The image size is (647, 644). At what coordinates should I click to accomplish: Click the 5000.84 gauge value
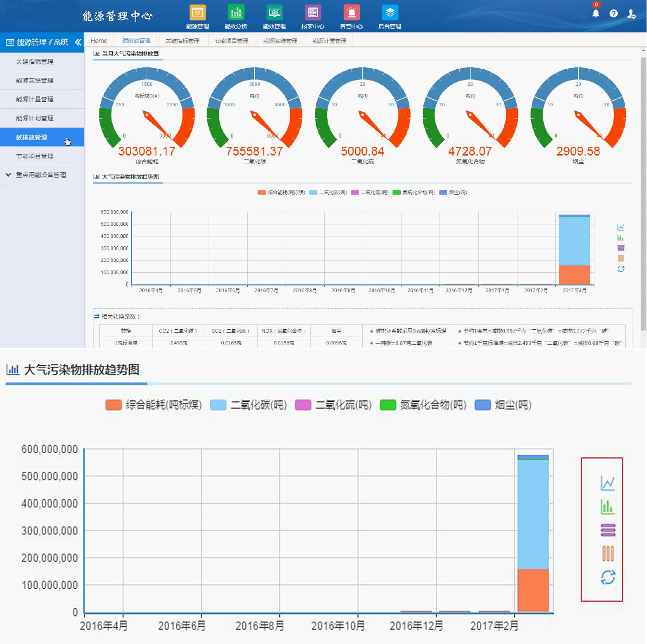pyautogui.click(x=362, y=151)
